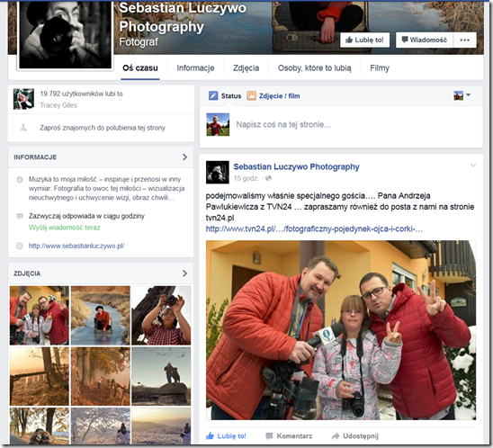The width and height of the screenshot is (493, 448).
Task: Click the Wyślij wiadomość teraz link
Action: pyautogui.click(x=64, y=228)
